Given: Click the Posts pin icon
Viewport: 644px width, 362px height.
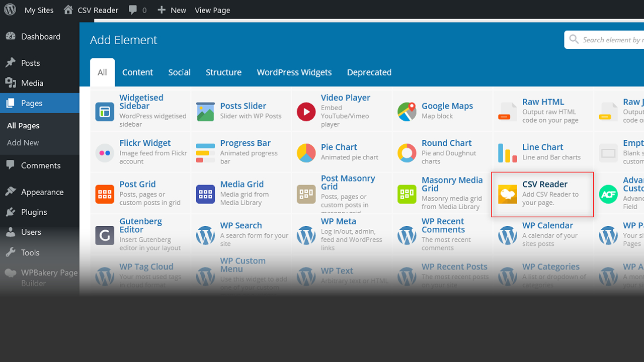Looking at the screenshot, I should click(11, 63).
